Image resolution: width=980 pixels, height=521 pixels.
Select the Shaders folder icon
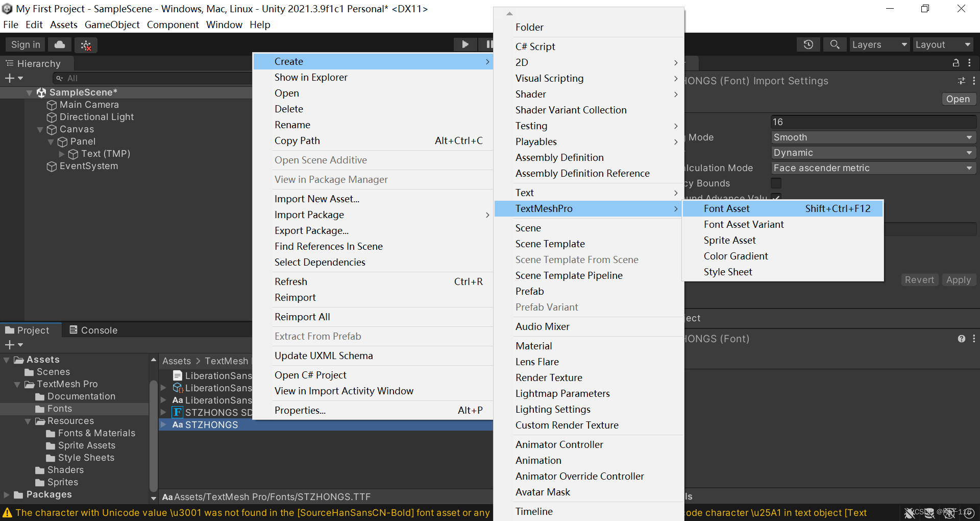coord(40,470)
